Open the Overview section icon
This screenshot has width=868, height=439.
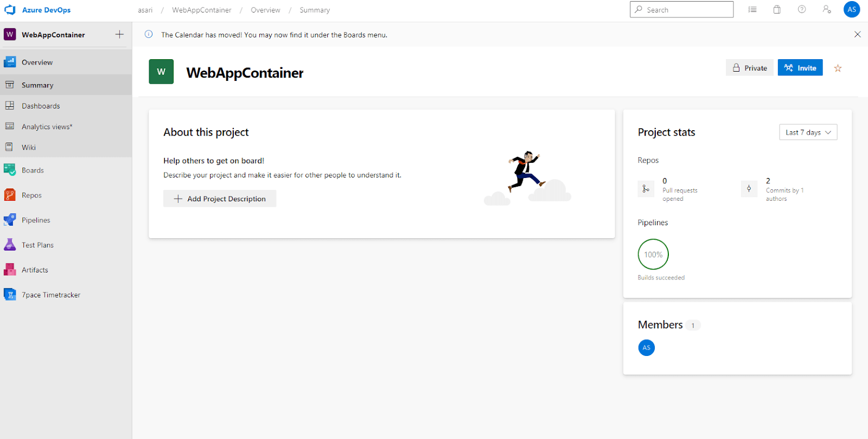pos(10,62)
